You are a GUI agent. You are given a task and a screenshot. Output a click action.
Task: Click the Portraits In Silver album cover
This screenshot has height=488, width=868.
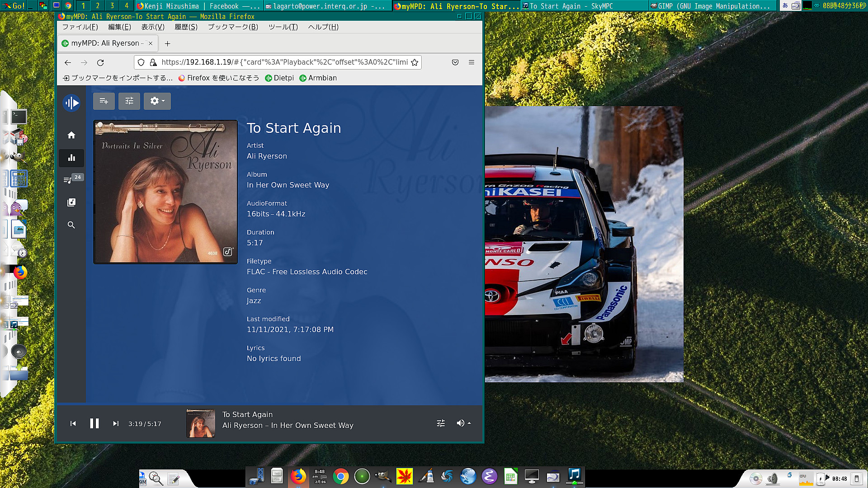[165, 192]
